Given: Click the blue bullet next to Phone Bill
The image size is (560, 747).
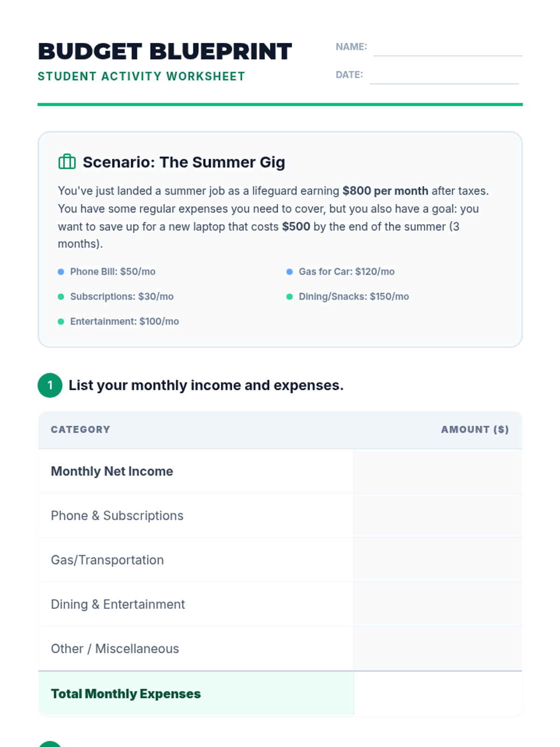Looking at the screenshot, I should [61, 272].
